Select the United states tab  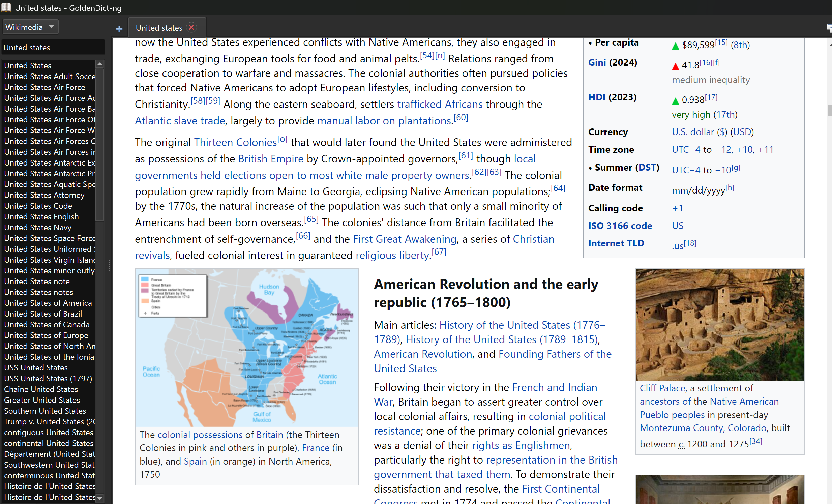(159, 28)
